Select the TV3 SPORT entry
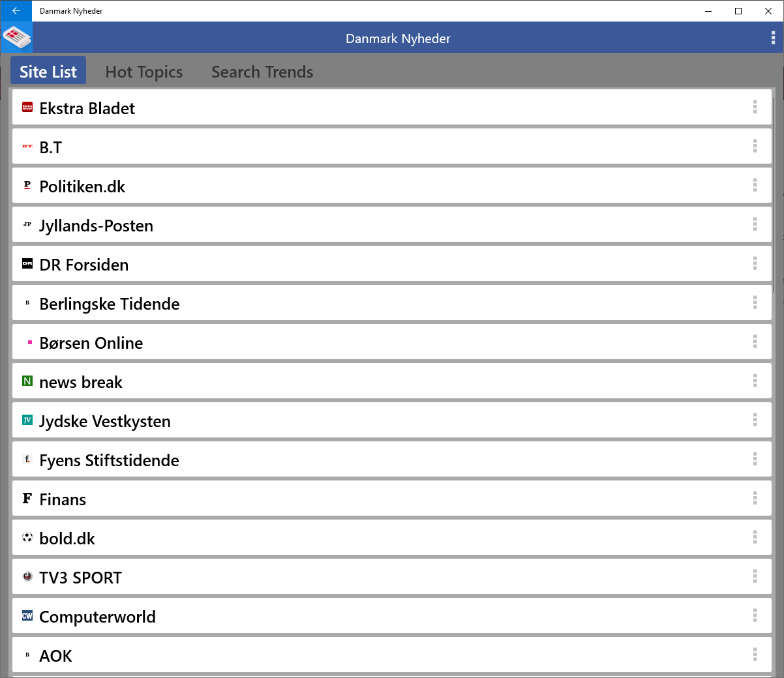784x678 pixels. click(391, 576)
